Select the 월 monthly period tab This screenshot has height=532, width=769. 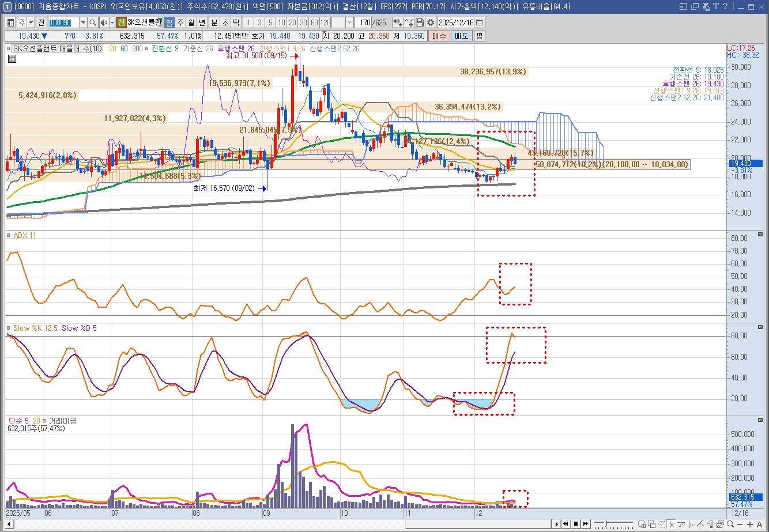click(191, 22)
